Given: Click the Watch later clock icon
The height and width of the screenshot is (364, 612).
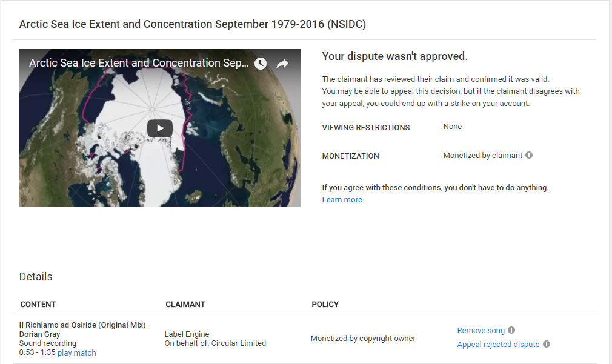Looking at the screenshot, I should [x=261, y=64].
